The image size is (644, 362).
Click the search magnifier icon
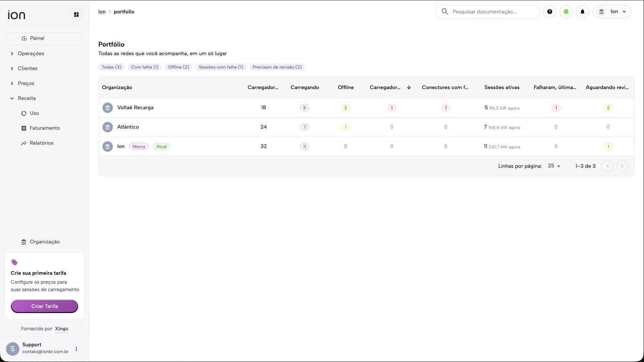tap(445, 12)
